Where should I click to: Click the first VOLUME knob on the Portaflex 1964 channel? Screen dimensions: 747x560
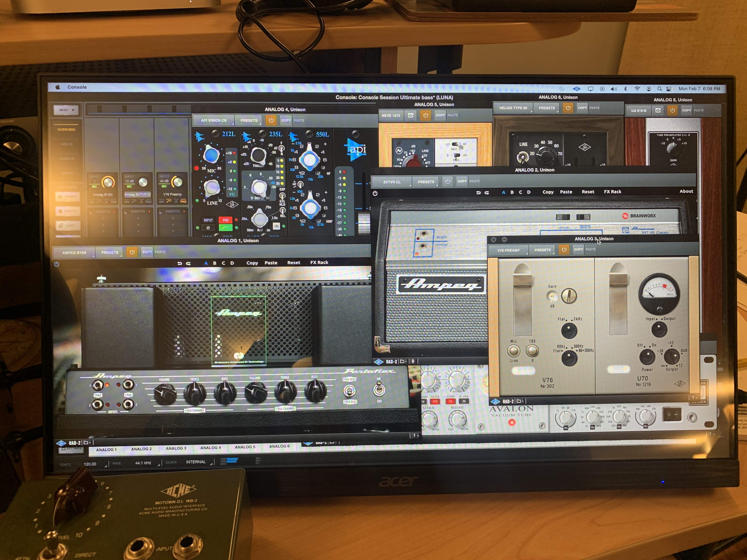[x=165, y=394]
